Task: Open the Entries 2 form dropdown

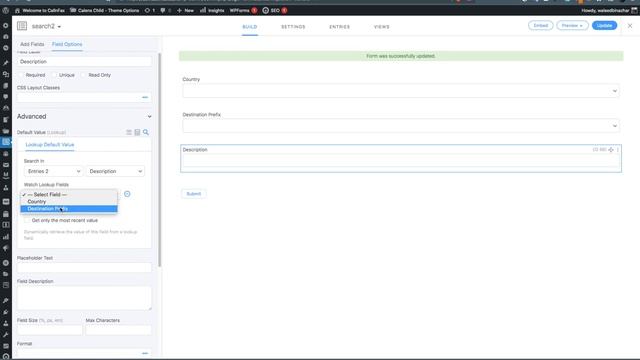Action: tap(53, 171)
